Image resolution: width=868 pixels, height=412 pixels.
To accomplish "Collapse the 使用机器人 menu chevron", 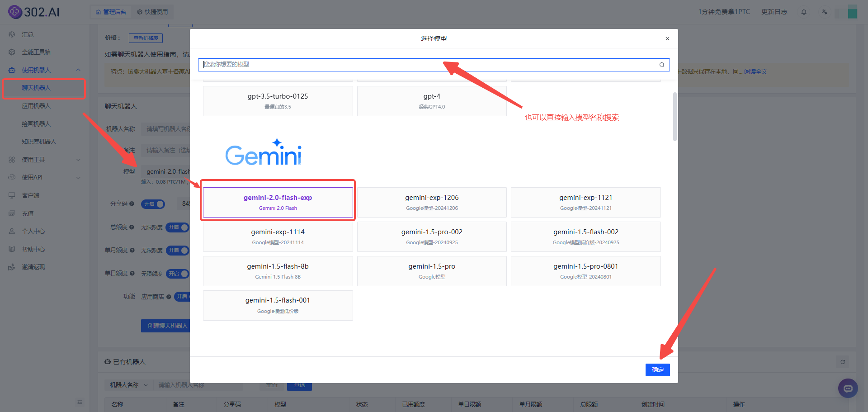I will (x=78, y=70).
